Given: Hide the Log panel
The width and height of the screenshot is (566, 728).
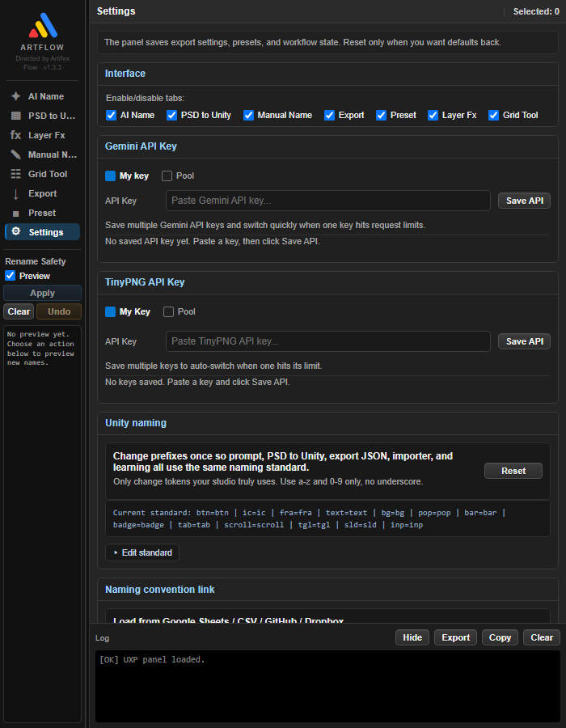Looking at the screenshot, I should click(x=412, y=637).
